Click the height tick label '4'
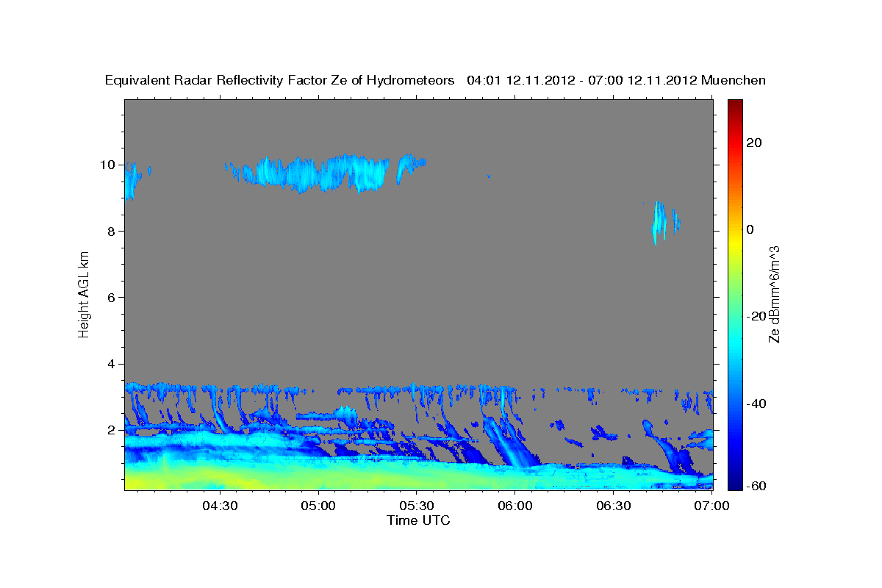 tap(112, 364)
